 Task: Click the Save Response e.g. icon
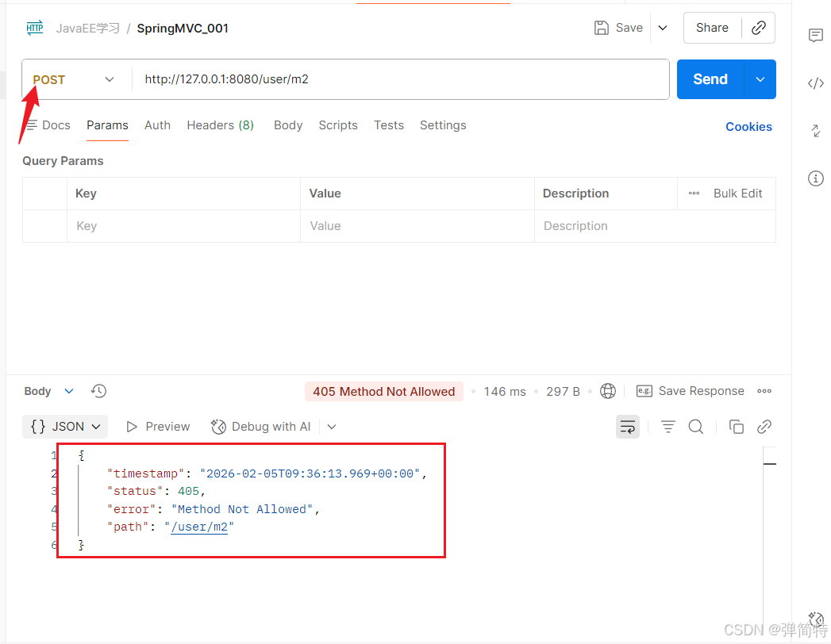tap(644, 391)
